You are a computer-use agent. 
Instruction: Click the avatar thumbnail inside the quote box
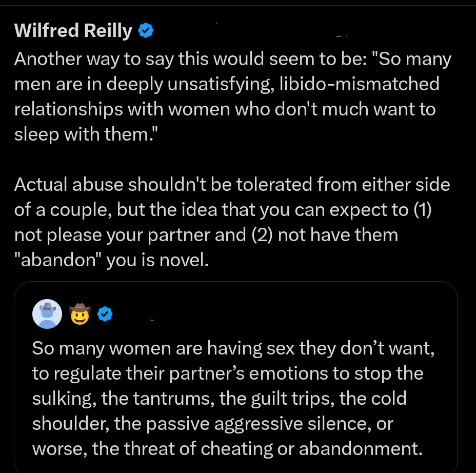coord(47,313)
